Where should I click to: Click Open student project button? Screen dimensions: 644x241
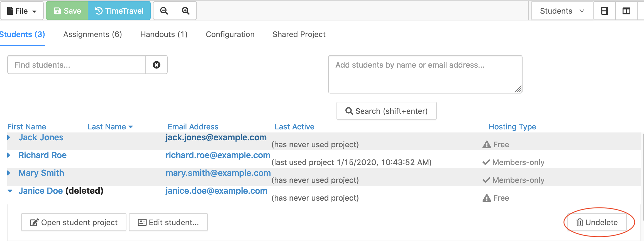coord(74,222)
